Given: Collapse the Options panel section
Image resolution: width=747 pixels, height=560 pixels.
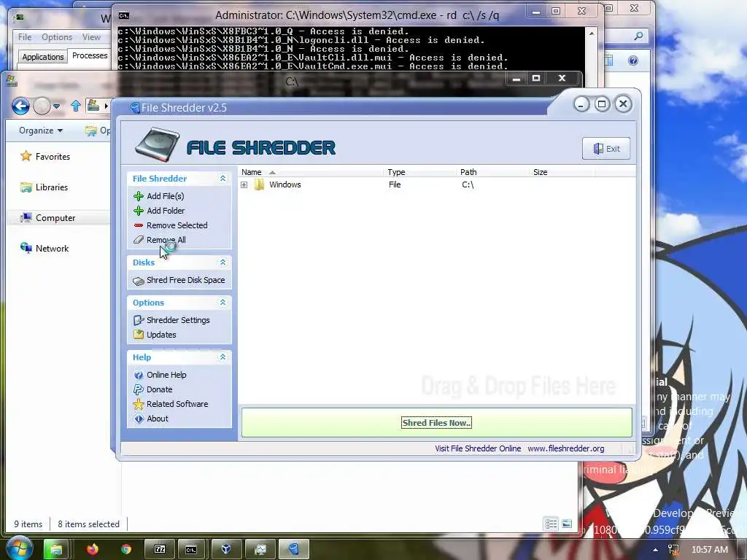Looking at the screenshot, I should tap(222, 303).
